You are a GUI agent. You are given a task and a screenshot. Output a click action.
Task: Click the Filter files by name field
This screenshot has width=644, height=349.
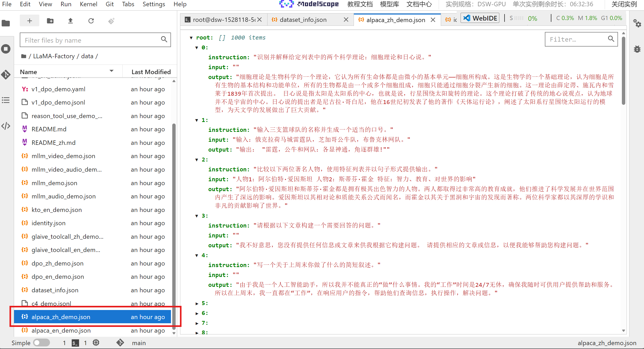91,40
